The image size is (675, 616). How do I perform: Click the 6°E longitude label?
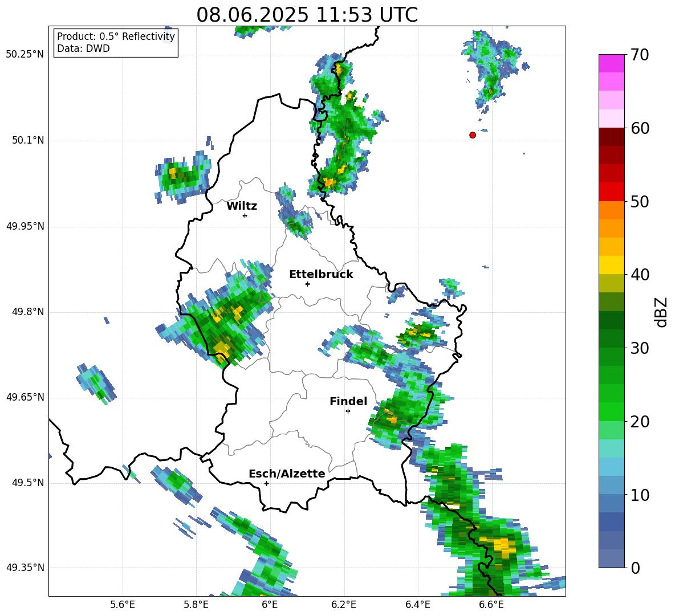click(x=270, y=605)
